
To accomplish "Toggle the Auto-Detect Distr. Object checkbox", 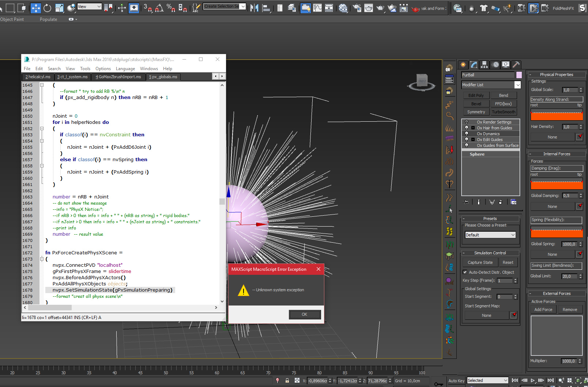I will tap(465, 272).
